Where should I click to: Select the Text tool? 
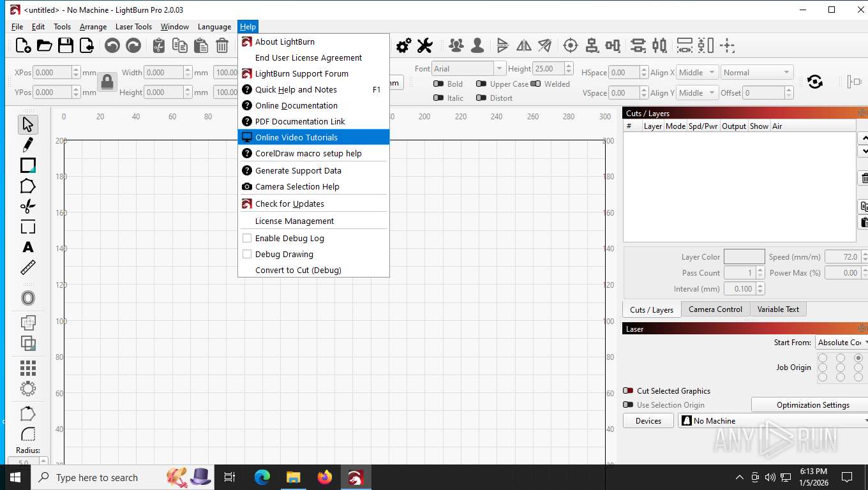tap(27, 247)
